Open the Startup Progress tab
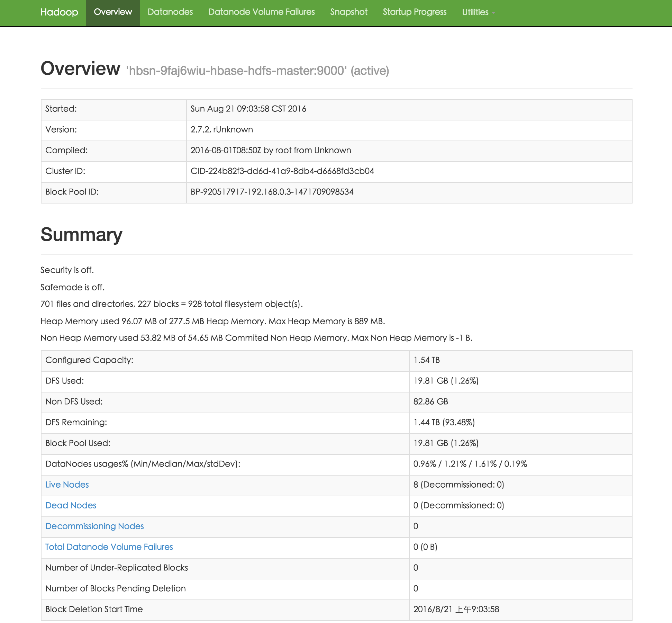 415,12
